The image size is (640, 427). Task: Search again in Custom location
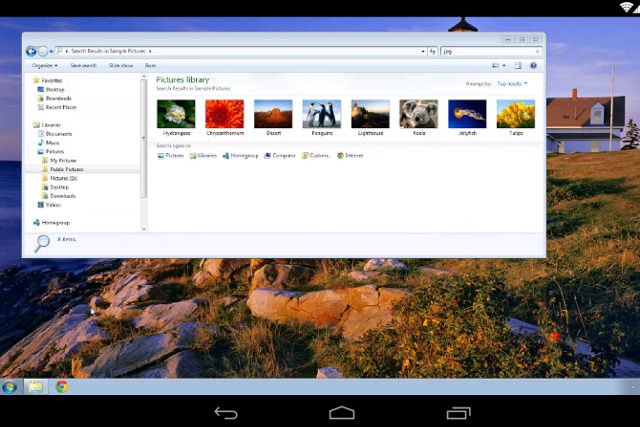point(316,156)
